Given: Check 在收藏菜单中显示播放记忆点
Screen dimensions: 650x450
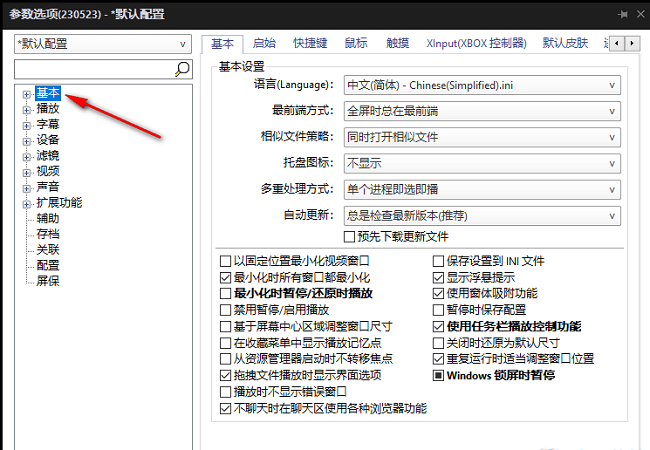Looking at the screenshot, I should [x=225, y=343].
